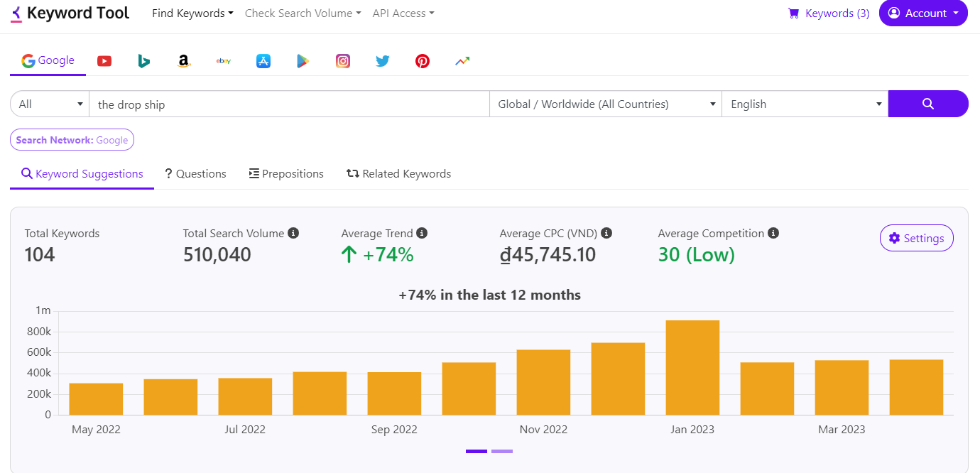The height and width of the screenshot is (473, 980).
Task: Open the Global / Worldwide country dropdown
Action: pyautogui.click(x=605, y=104)
